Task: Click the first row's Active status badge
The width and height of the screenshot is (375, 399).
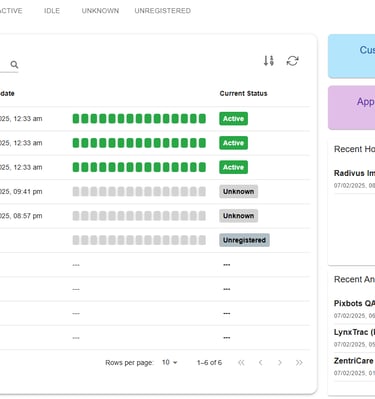Action: [233, 119]
